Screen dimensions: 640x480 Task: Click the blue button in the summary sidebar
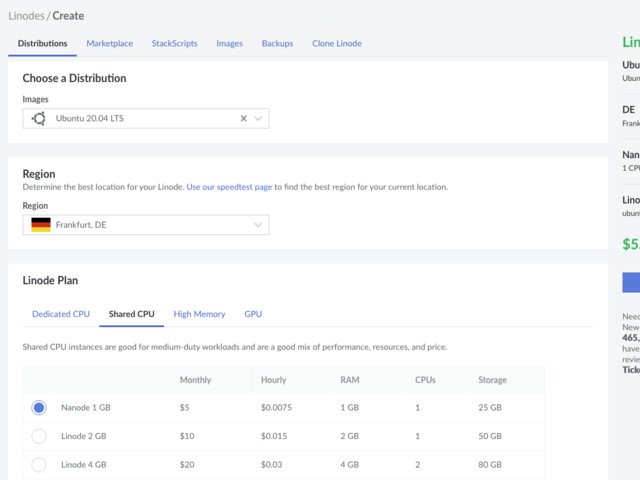pos(631,282)
